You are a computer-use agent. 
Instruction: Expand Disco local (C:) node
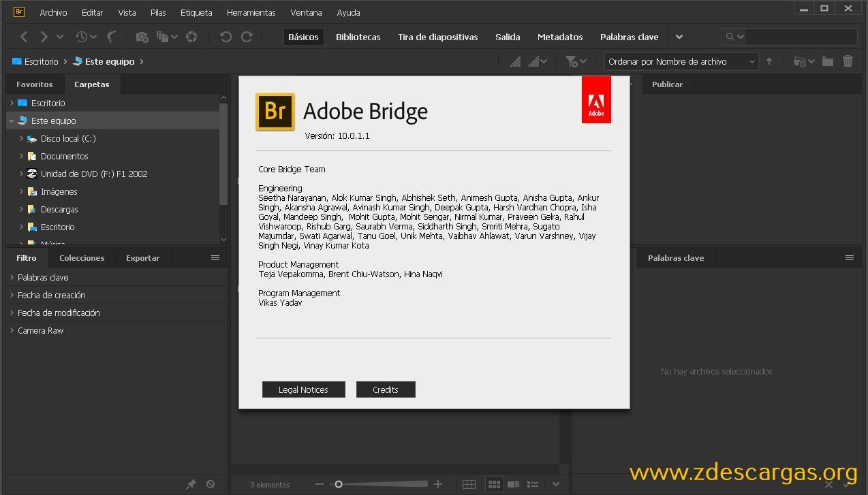21,138
